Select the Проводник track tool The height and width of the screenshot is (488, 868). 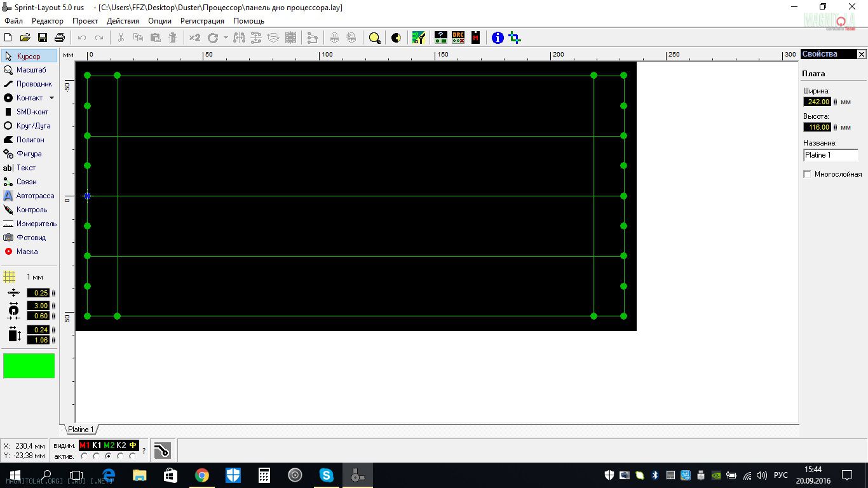point(29,84)
